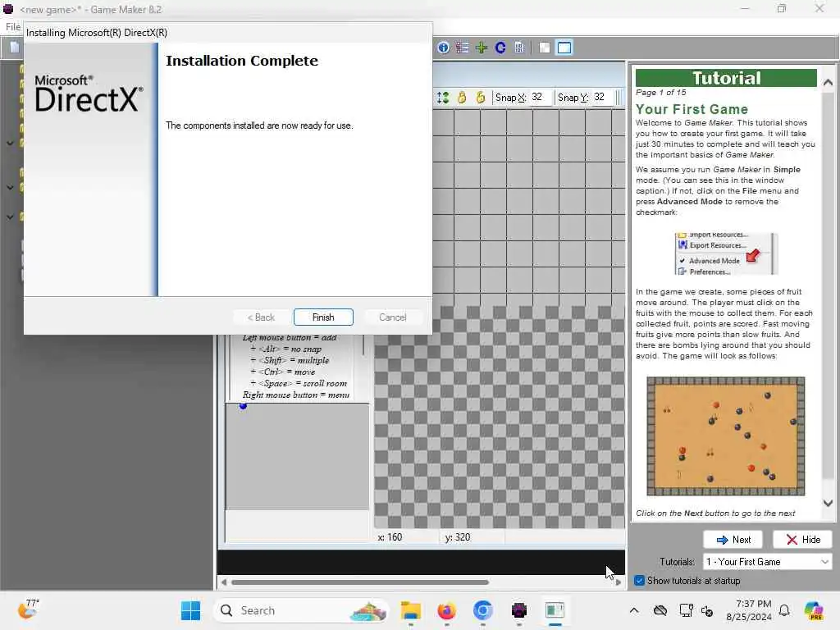Click the Page 1 of 15 label

click(x=660, y=92)
